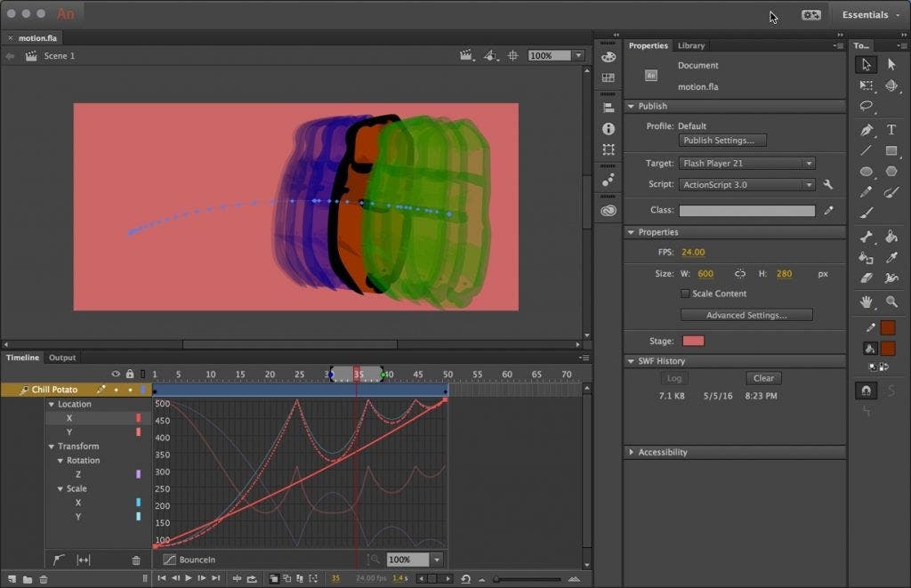Open the timeline zoom 100% dropdown
Viewport: 911px width, 588px height.
436,560
